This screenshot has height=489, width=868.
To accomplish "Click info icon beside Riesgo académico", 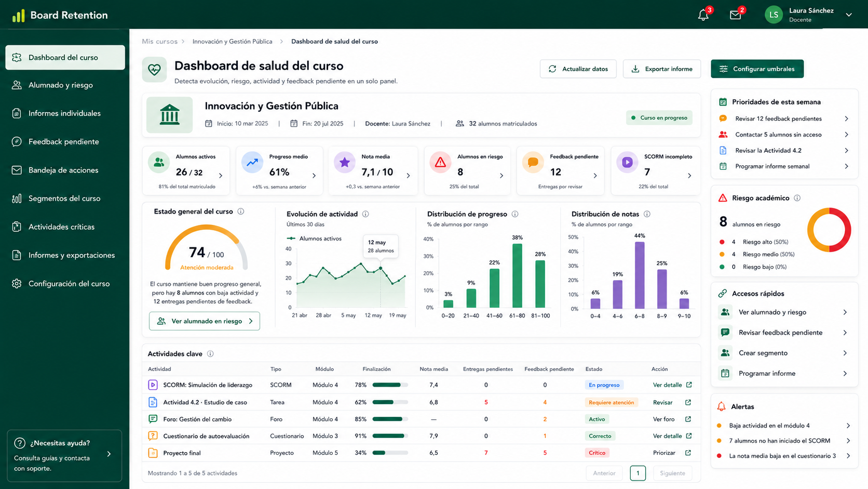I will 797,198.
